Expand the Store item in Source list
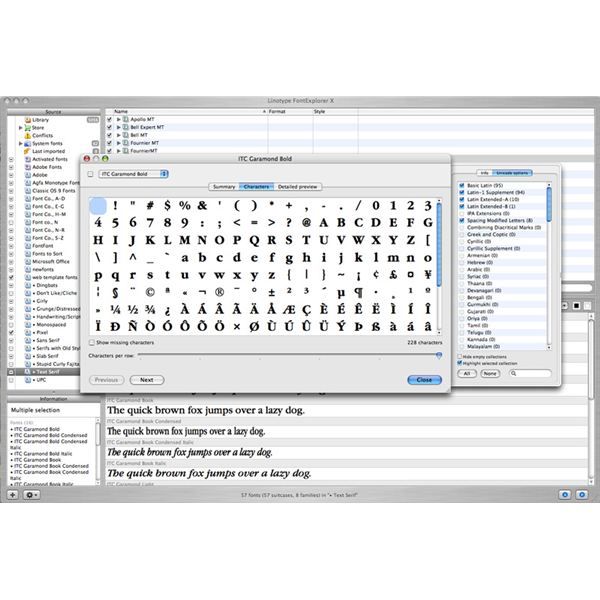Viewport: 600px width, 600px height. pyautogui.click(x=21, y=128)
